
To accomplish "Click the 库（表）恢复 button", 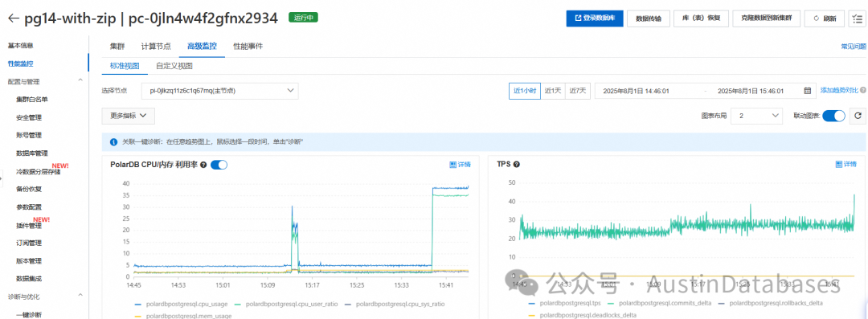I will [701, 18].
